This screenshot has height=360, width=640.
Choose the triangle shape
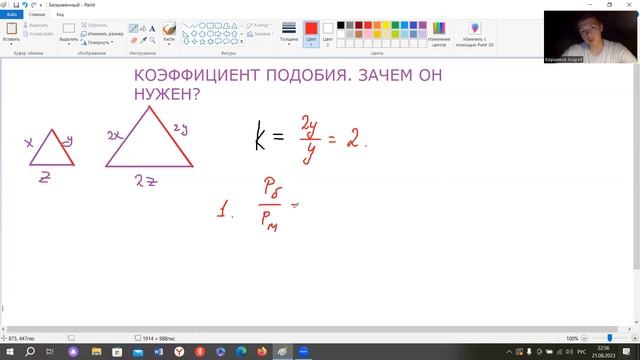(x=234, y=26)
